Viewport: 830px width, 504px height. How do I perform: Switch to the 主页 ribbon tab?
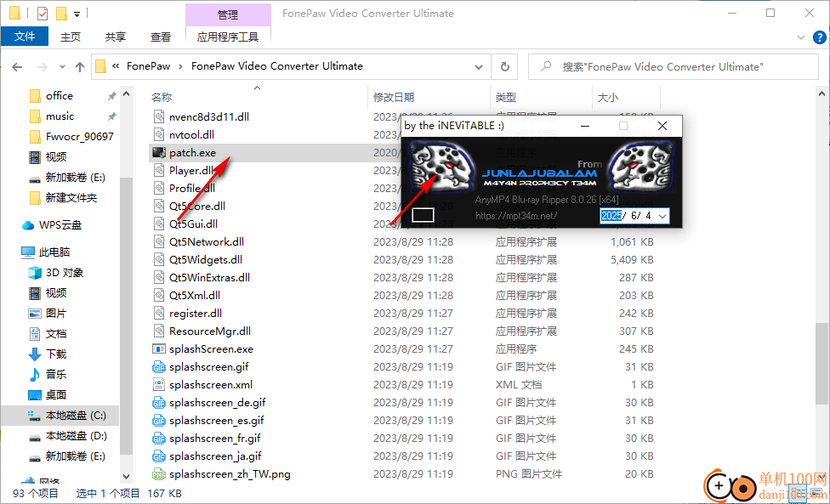coord(71,37)
